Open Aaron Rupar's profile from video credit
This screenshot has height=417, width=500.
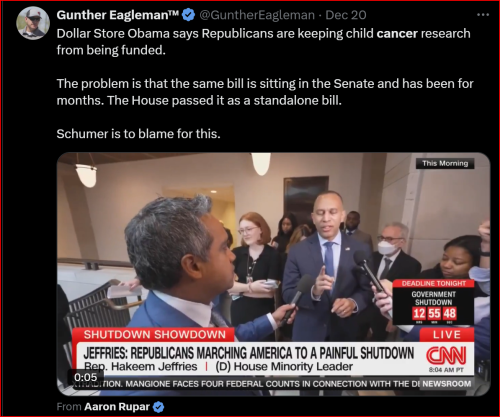coord(117,407)
